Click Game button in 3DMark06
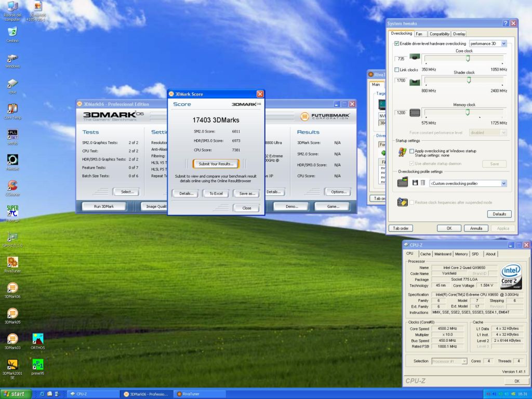This screenshot has width=532, height=399. [x=332, y=206]
